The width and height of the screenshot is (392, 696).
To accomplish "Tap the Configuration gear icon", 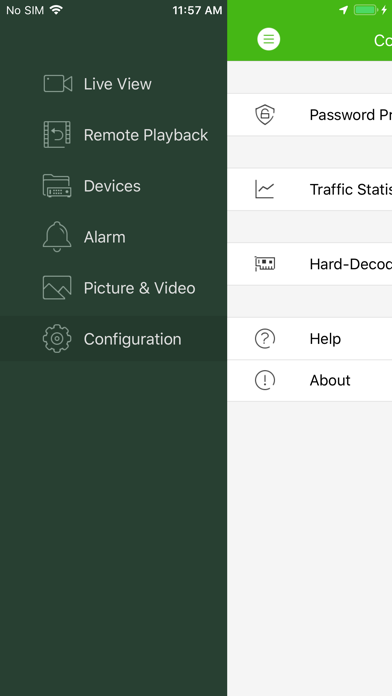I will pyautogui.click(x=57, y=339).
